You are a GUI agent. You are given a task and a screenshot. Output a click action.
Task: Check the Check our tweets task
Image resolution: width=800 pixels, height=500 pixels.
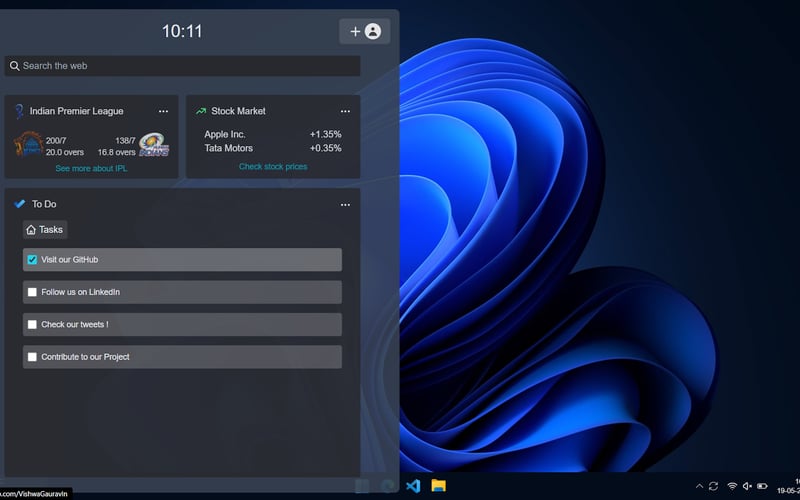tap(32, 324)
